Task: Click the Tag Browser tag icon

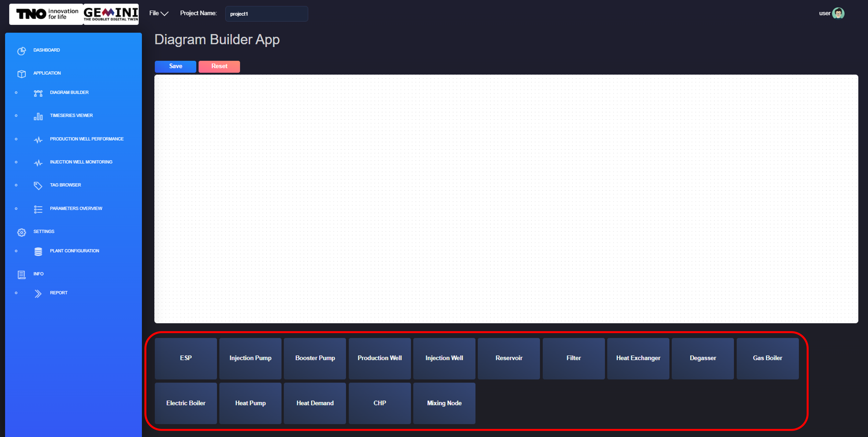Action: [x=38, y=186]
